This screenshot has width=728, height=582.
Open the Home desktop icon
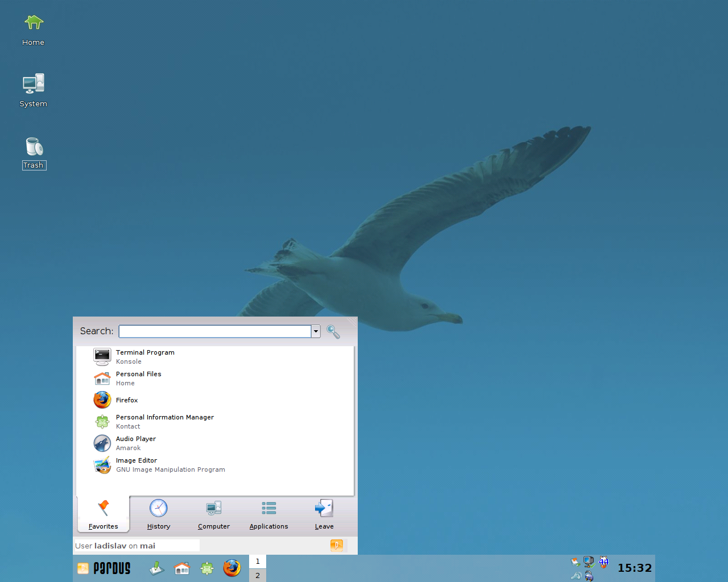[34, 31]
